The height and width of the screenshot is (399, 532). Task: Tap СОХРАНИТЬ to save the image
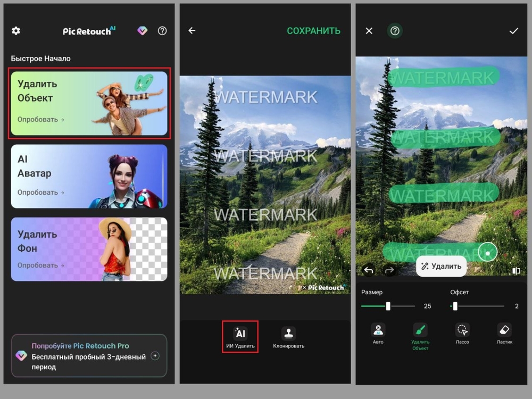(314, 31)
